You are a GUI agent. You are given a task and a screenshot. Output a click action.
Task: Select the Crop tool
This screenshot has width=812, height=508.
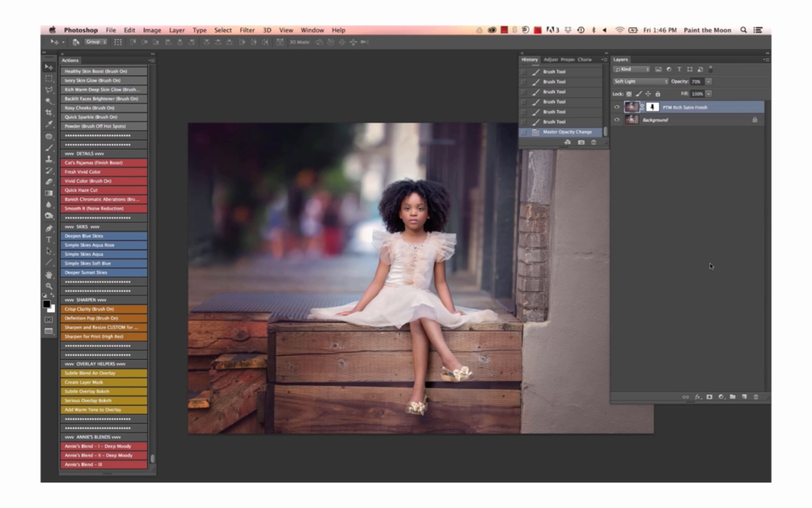(49, 112)
